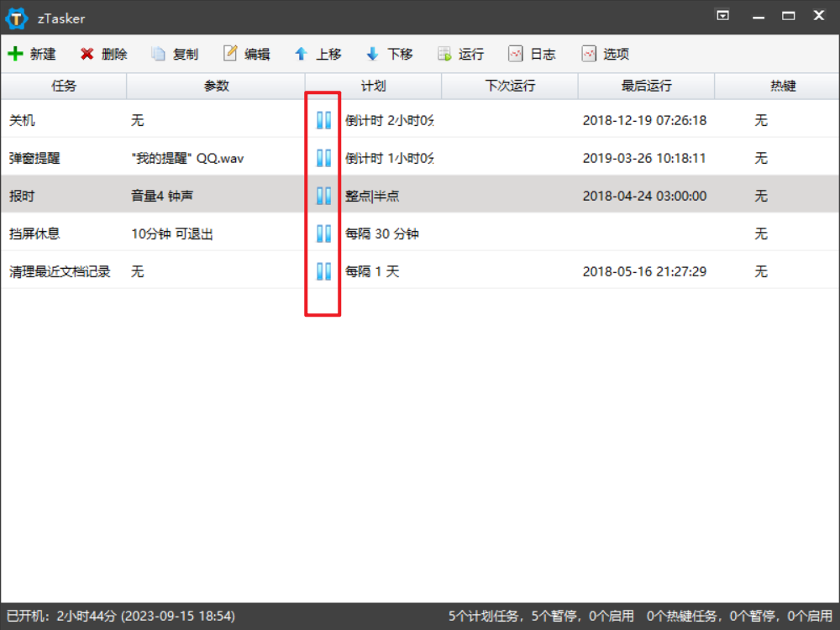The height and width of the screenshot is (630, 840).
Task: Click the zTasker logo in title bar
Action: [x=17, y=18]
